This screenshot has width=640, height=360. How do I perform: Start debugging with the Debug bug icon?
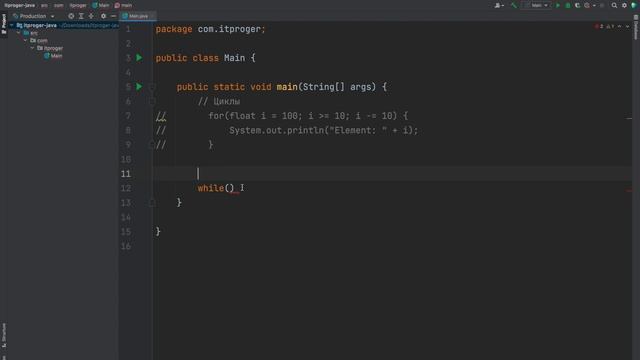tap(568, 5)
